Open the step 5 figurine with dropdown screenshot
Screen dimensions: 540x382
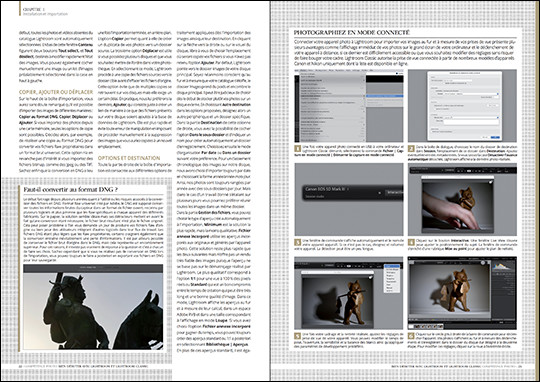(x=349, y=293)
